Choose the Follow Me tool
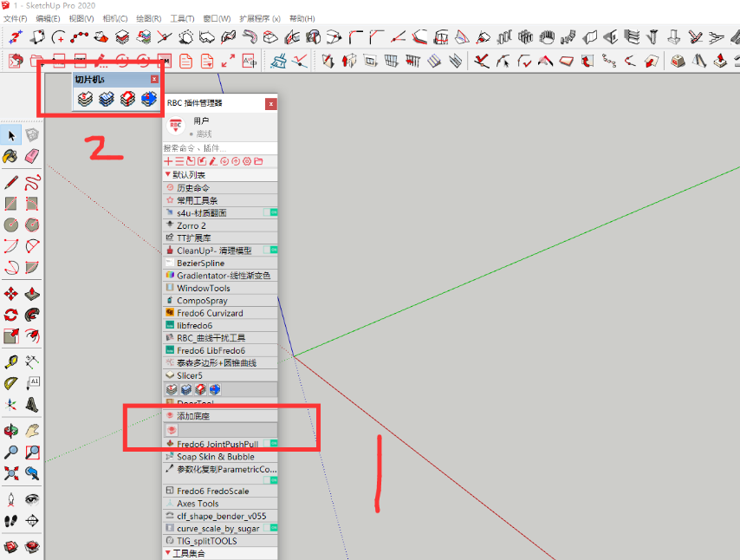The width and height of the screenshot is (740, 560). pyautogui.click(x=32, y=315)
